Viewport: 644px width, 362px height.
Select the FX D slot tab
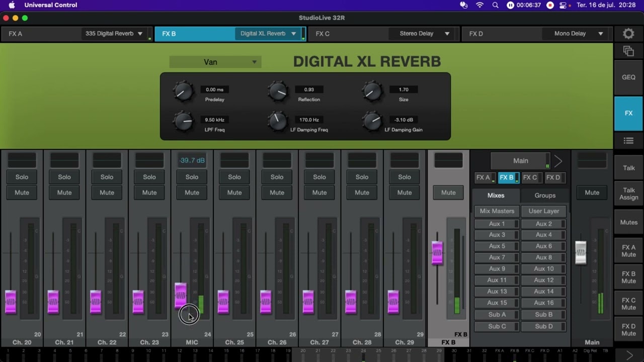501,34
